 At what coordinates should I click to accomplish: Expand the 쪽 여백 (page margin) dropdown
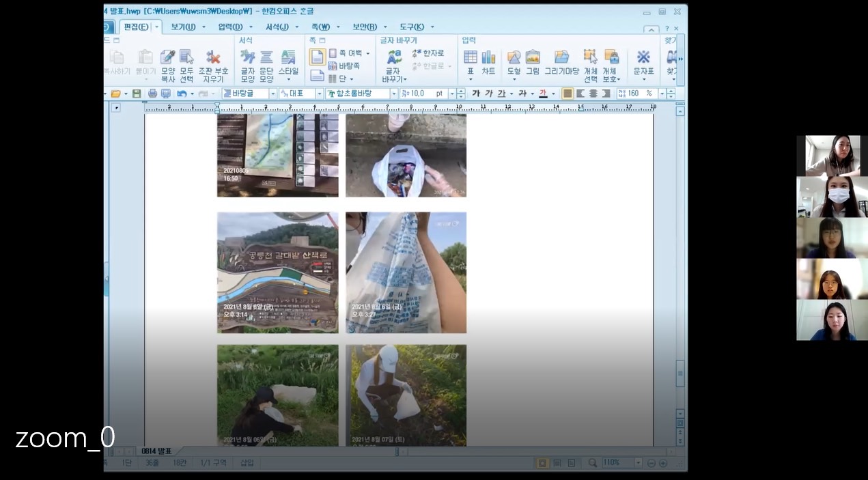367,53
